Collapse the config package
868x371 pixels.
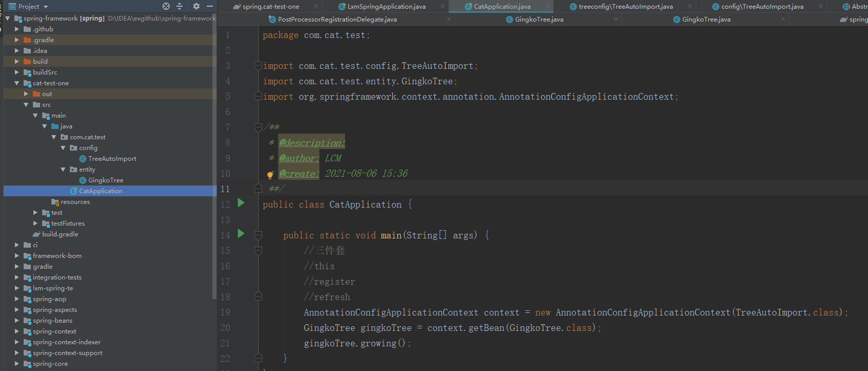[x=63, y=148]
